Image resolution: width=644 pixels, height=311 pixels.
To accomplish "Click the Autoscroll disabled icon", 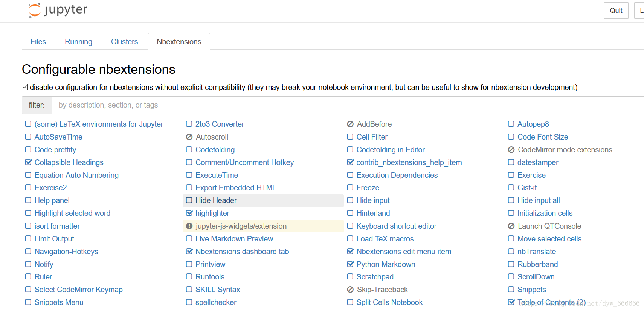I will (189, 137).
